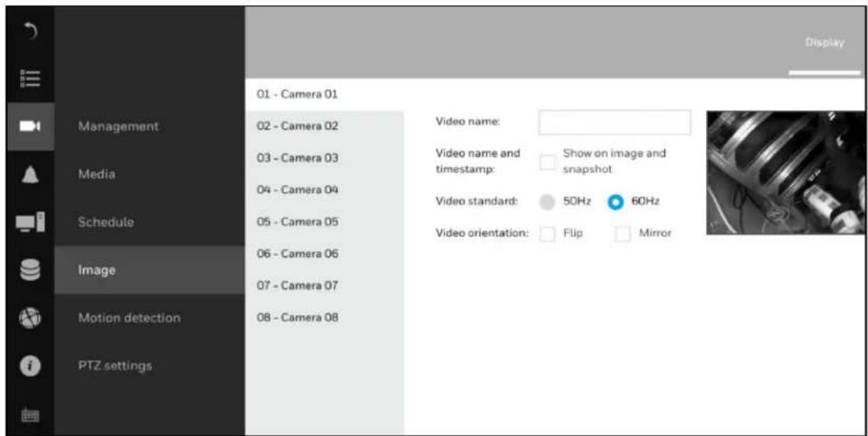This screenshot has width=868, height=436.
Task: Click the Video name input field
Action: point(615,122)
